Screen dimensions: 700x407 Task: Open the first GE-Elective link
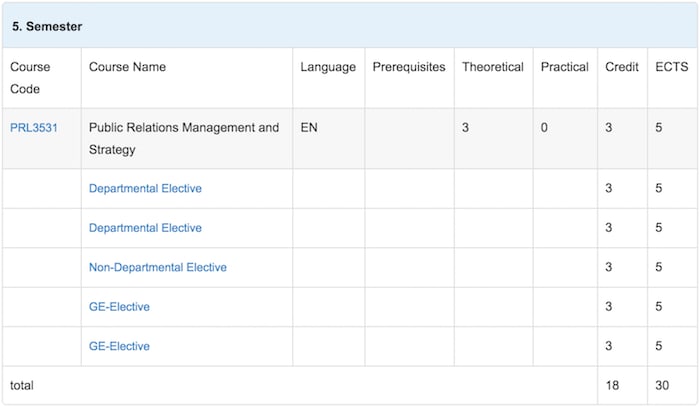pyautogui.click(x=119, y=307)
